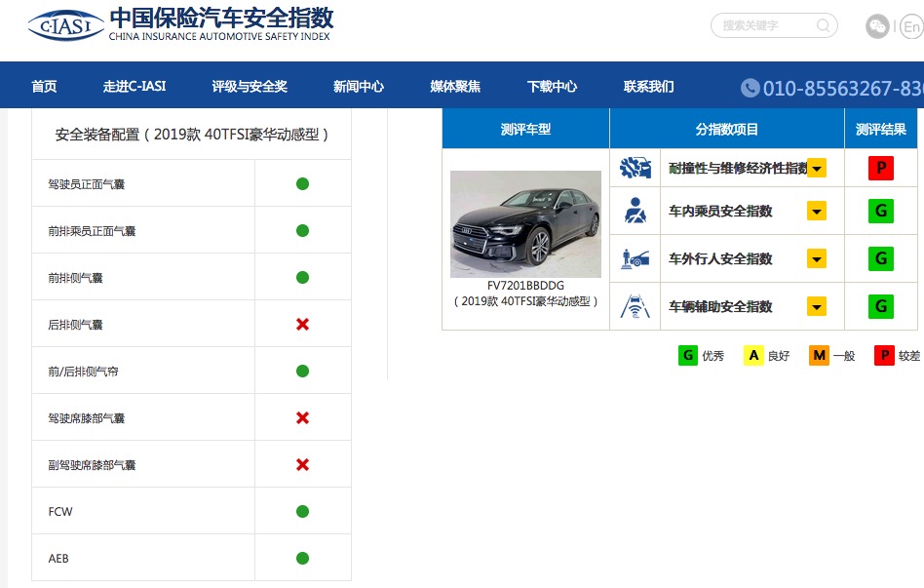924x588 pixels.
Task: Click the 耐撞性与维修经济性指数 label
Action: click(738, 169)
